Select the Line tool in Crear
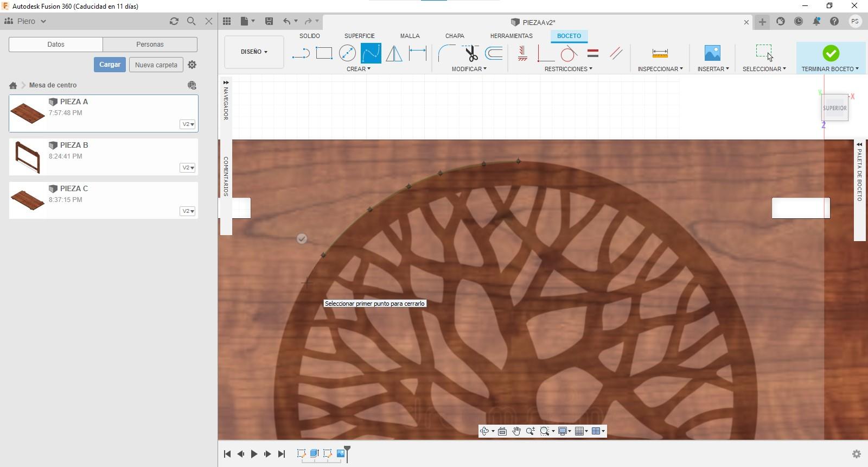 [301, 53]
